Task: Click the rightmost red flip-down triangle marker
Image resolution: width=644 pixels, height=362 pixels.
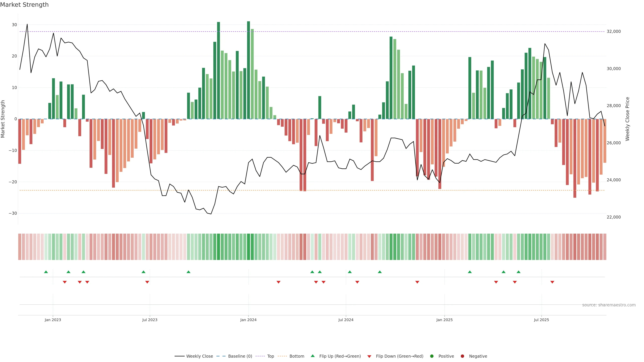Action: pos(552,282)
